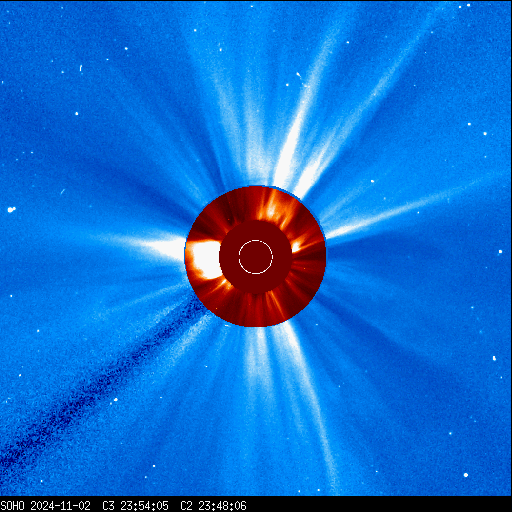Image resolution: width=512 pixels, height=512 pixels.
Task: Click the star just above the west-northwest streamer
Action: (x=372, y=181)
